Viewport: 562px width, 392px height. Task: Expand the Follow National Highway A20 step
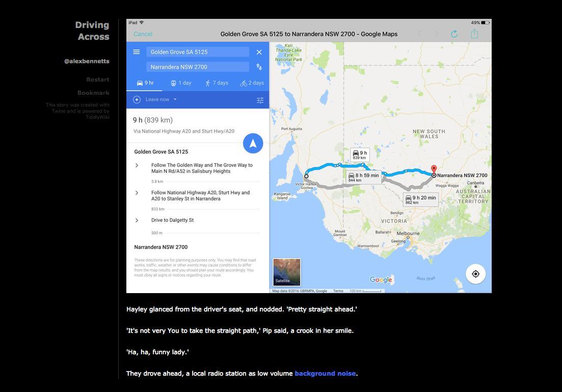click(x=137, y=193)
